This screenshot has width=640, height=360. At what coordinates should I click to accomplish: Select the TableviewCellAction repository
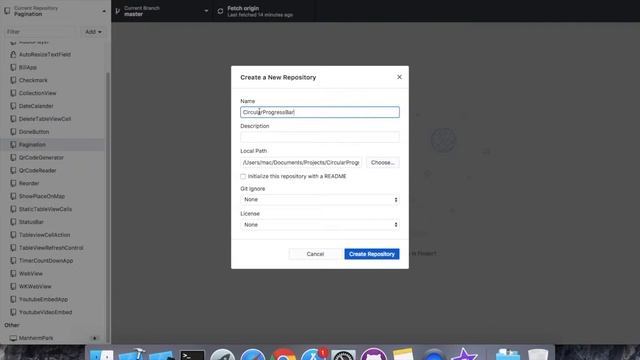[53, 235]
